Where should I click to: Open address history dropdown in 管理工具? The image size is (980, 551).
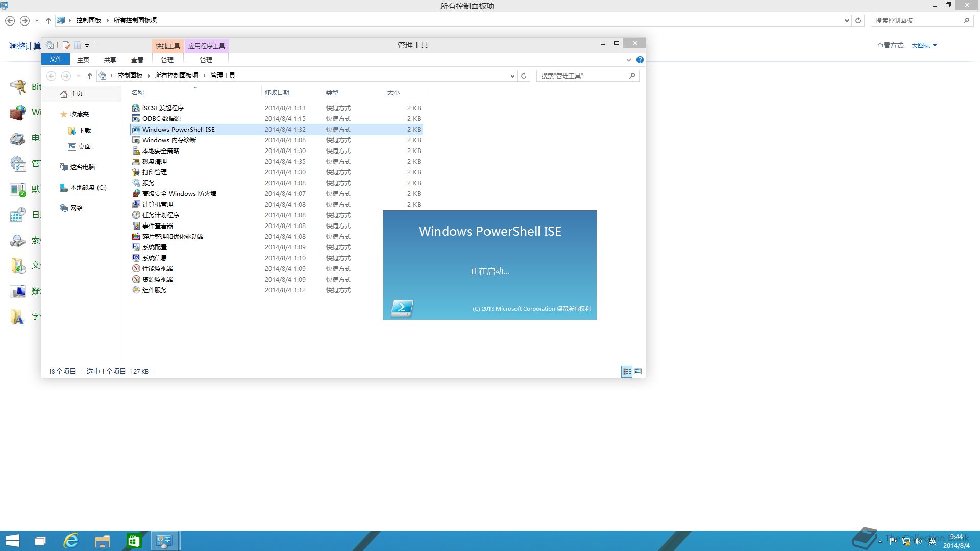(512, 76)
